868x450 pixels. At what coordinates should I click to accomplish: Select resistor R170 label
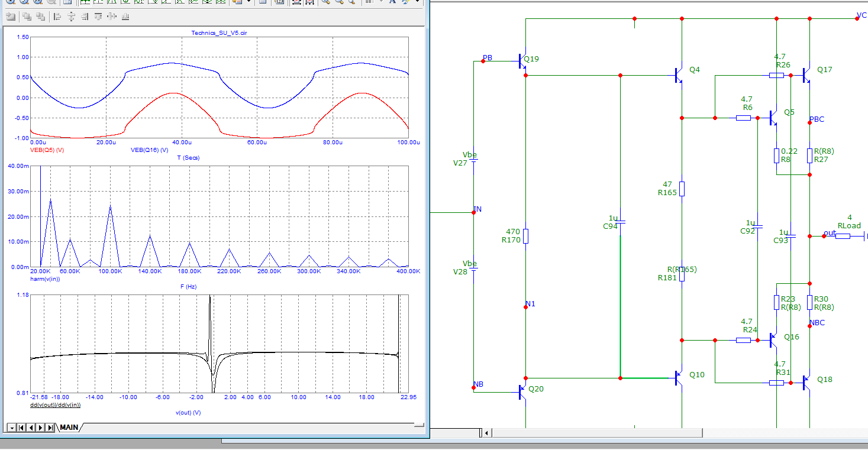pos(511,240)
